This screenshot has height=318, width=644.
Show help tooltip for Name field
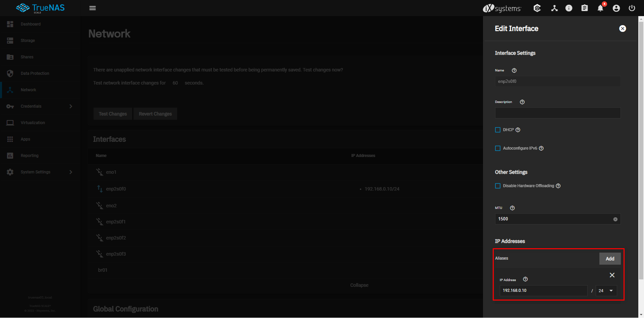[514, 70]
